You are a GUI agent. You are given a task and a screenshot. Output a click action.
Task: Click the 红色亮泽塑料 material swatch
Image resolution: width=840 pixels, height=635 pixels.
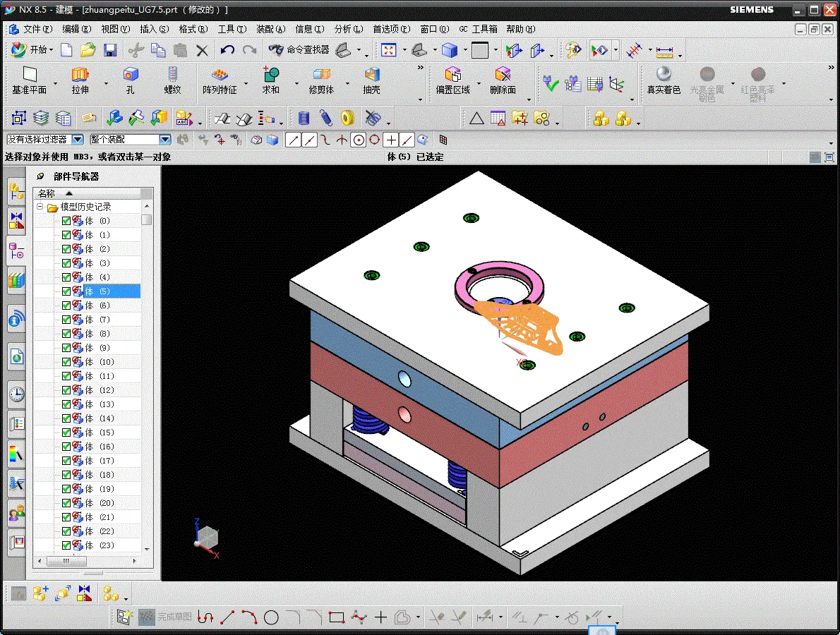pos(757,83)
